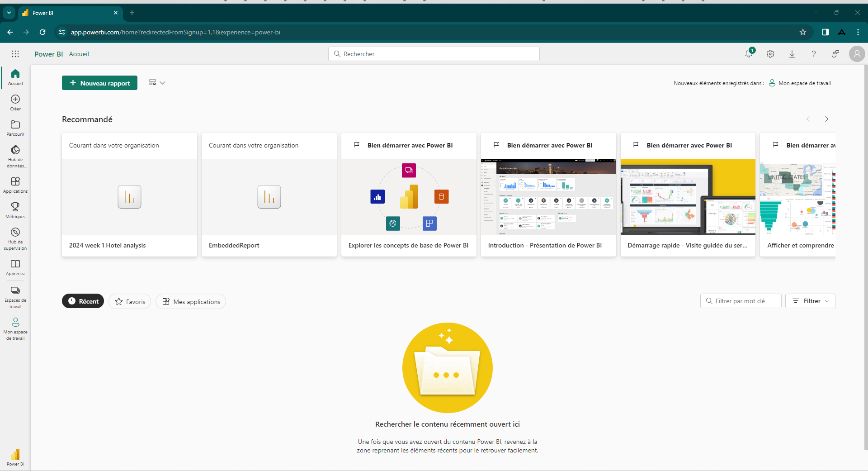
Task: Open Parcourir in the left sidebar
Action: pos(15,128)
